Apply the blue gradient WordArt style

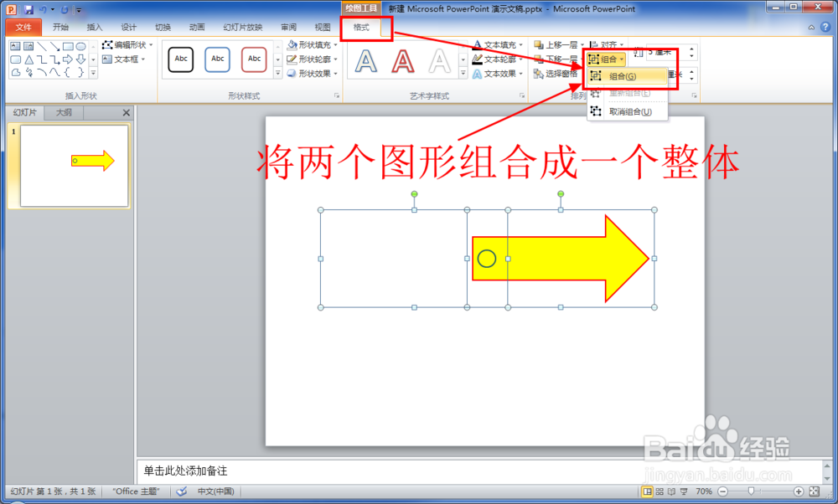pos(366,61)
